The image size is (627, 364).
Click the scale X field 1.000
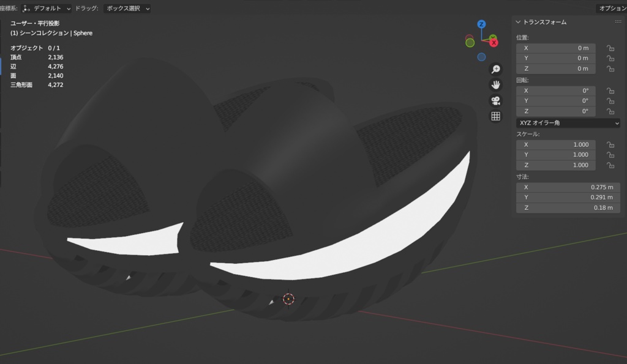tap(556, 144)
